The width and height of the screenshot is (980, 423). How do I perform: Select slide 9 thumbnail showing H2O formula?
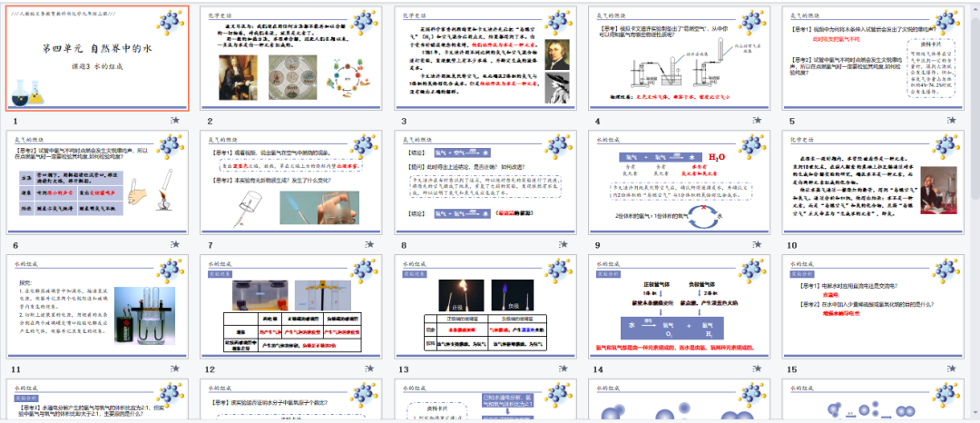tap(680, 182)
